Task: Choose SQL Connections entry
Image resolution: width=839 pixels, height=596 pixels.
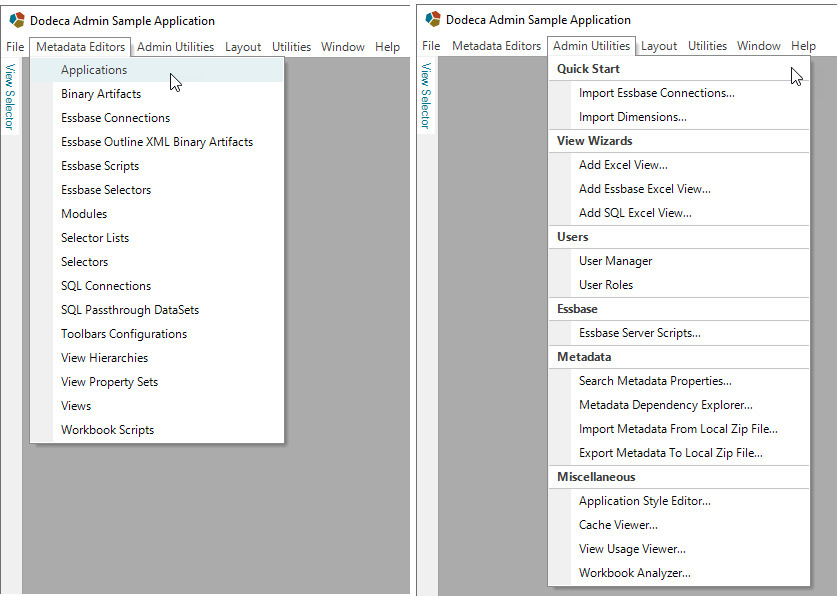Action: pyautogui.click(x=157, y=286)
